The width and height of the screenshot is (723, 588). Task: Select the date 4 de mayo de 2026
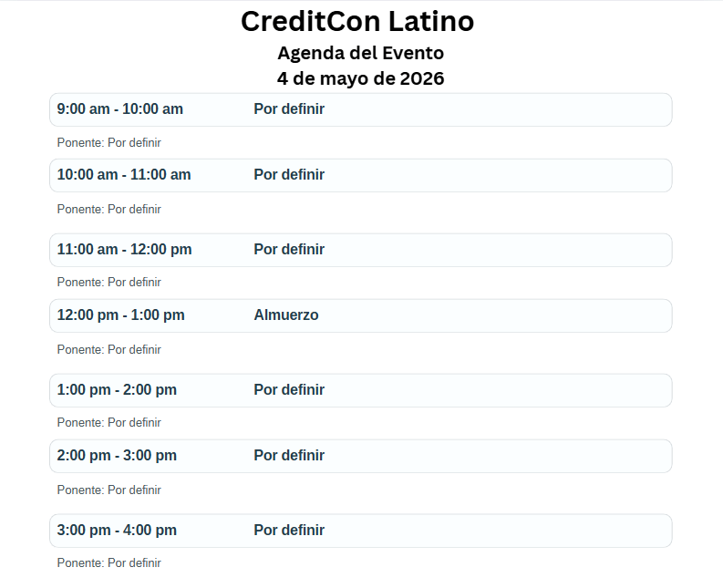pos(360,78)
